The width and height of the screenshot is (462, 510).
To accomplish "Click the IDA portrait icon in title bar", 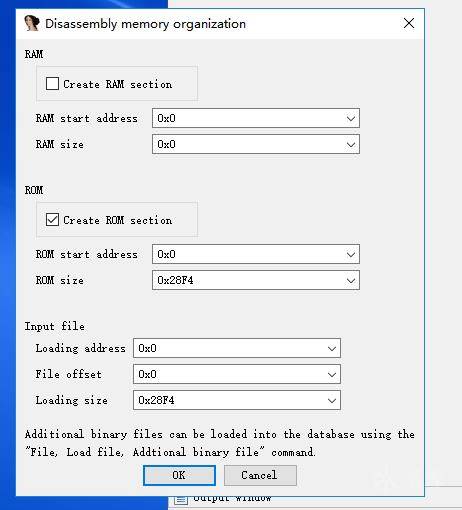I will pos(32,23).
